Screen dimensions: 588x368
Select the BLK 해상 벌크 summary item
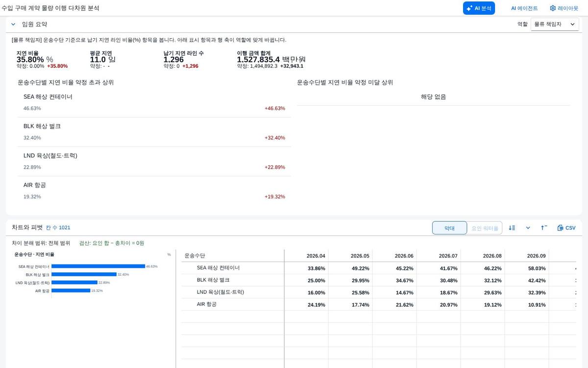(154, 132)
